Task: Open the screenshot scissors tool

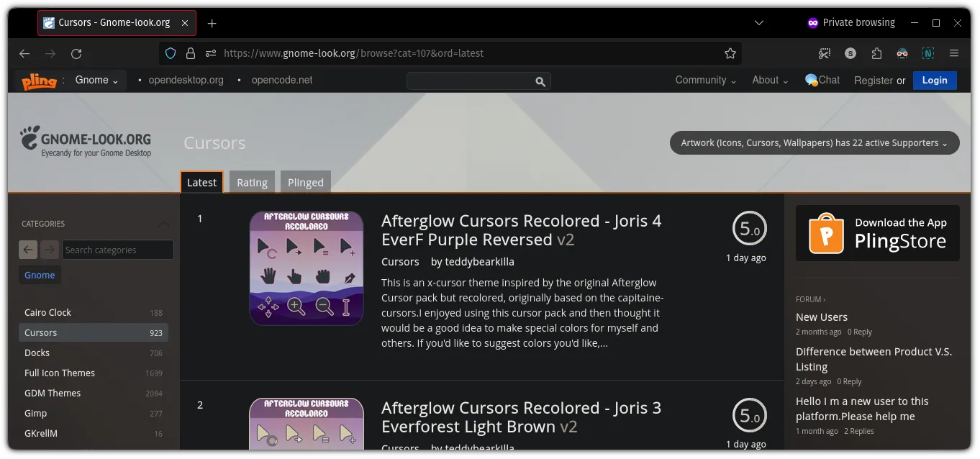Action: pyautogui.click(x=825, y=53)
